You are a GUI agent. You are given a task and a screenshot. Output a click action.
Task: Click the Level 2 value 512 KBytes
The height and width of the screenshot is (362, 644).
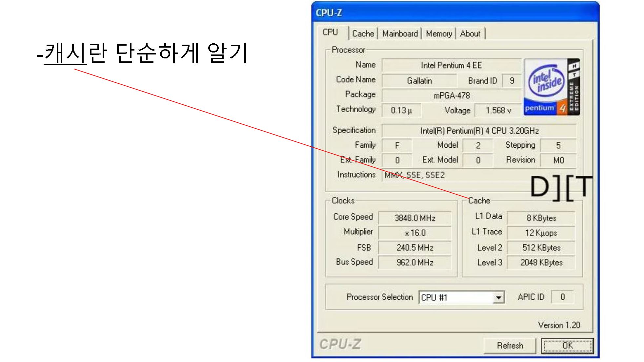pos(541,247)
